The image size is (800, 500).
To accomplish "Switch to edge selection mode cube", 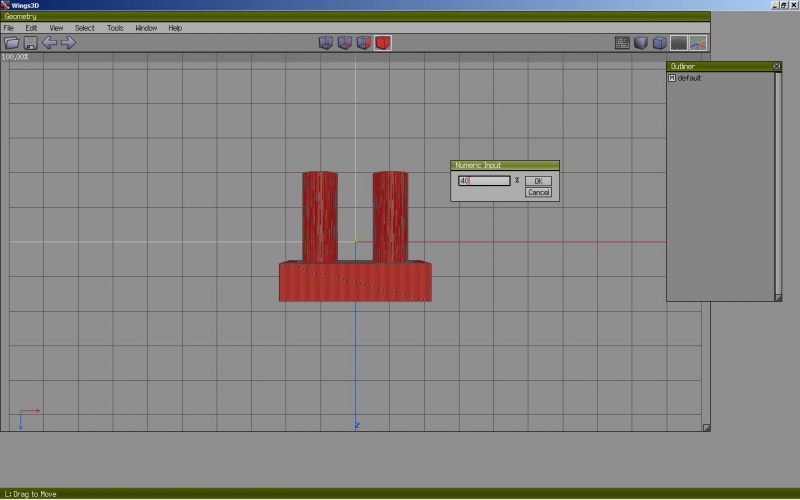I will [345, 43].
